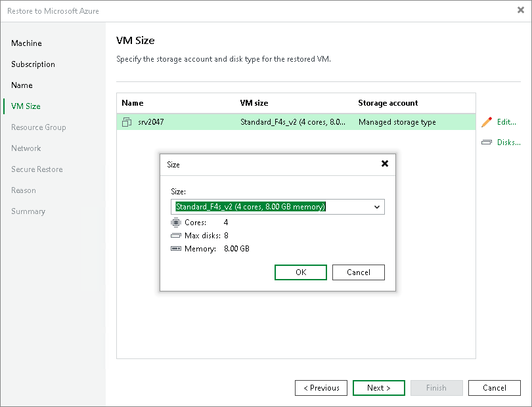Select the Summary step
This screenshot has width=532, height=407.
[28, 211]
